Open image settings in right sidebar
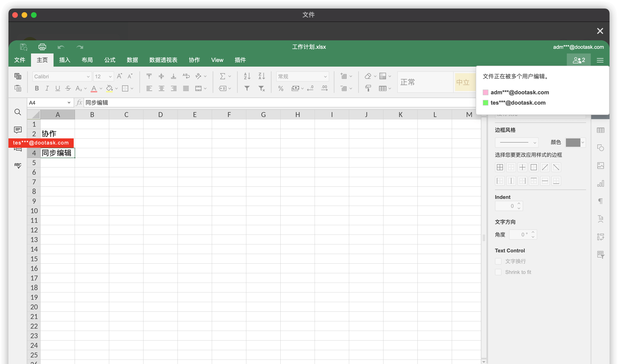The image size is (618, 364). 600,166
